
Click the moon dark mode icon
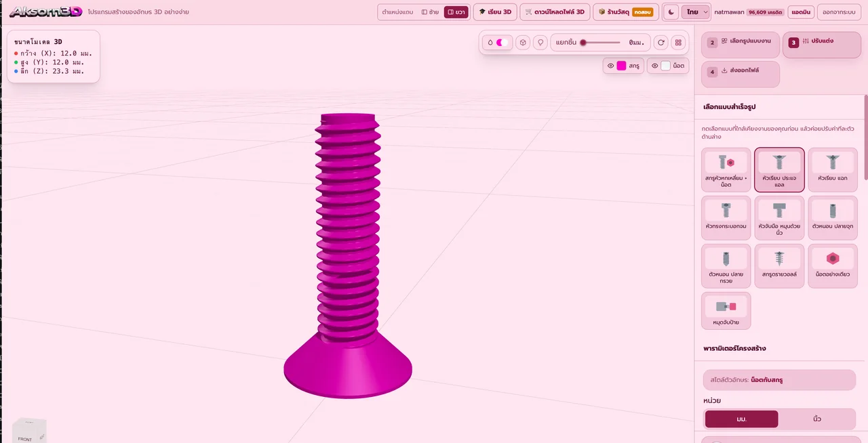[x=671, y=12]
